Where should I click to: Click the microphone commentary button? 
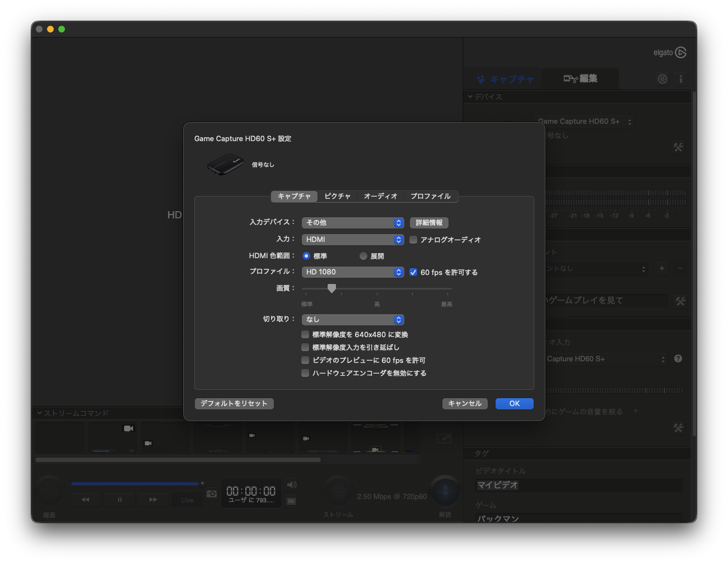(x=445, y=491)
